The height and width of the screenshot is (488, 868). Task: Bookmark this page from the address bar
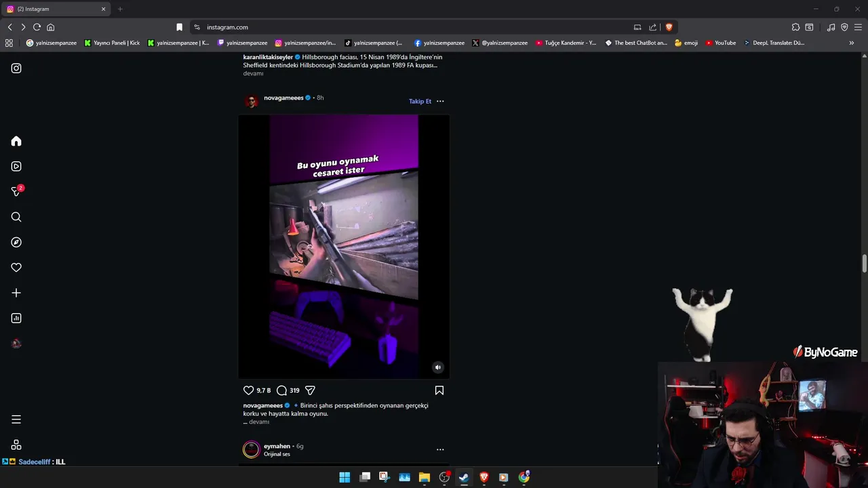[179, 27]
